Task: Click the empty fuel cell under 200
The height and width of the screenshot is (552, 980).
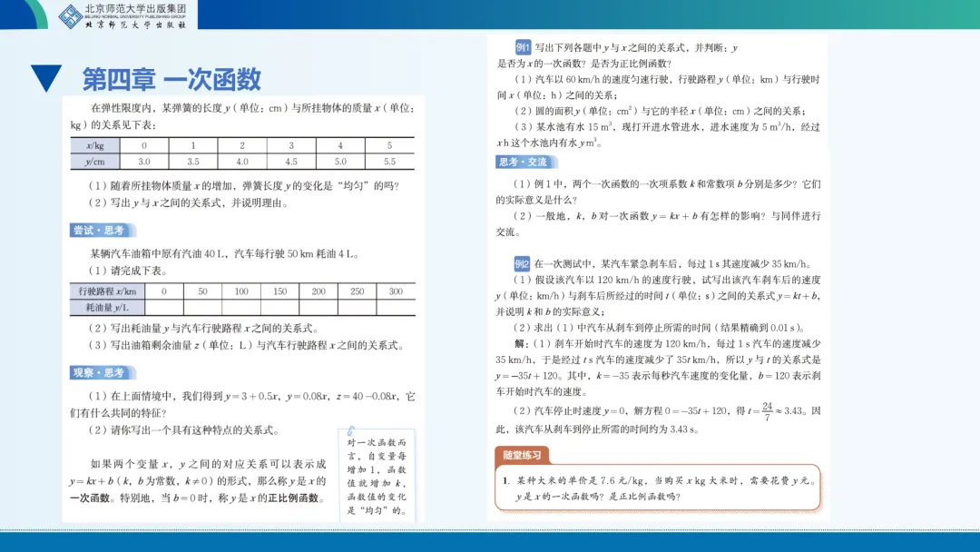Action: point(318,308)
